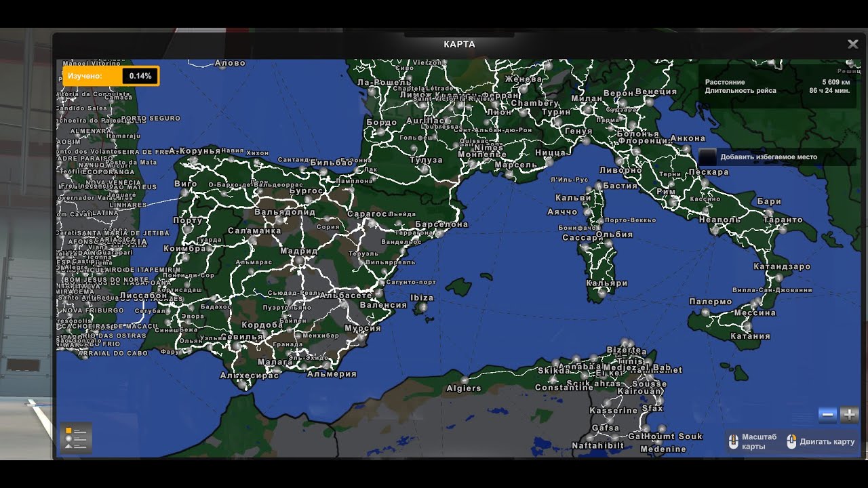868x488 pixels.
Task: Select Бастия city label
Action: point(620,186)
